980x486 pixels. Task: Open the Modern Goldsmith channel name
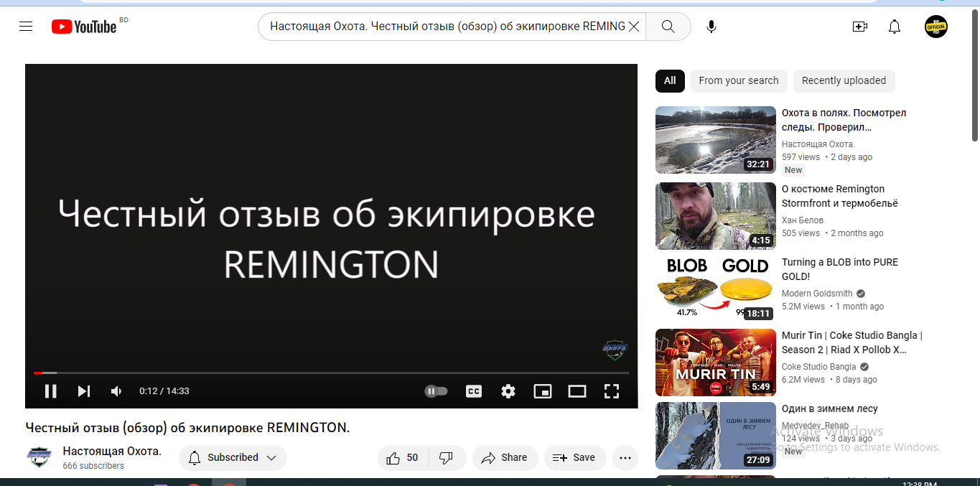click(x=817, y=294)
